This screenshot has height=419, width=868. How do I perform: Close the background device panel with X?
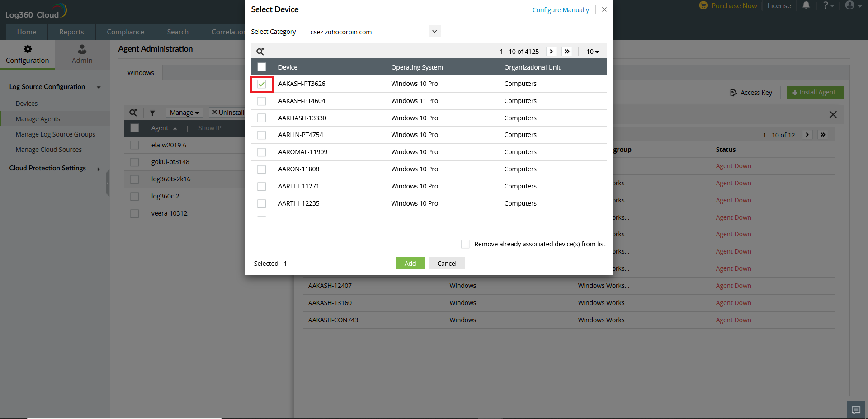(x=833, y=115)
